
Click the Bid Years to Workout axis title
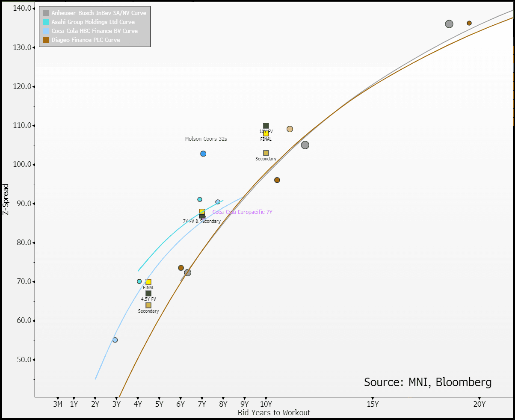click(x=274, y=413)
